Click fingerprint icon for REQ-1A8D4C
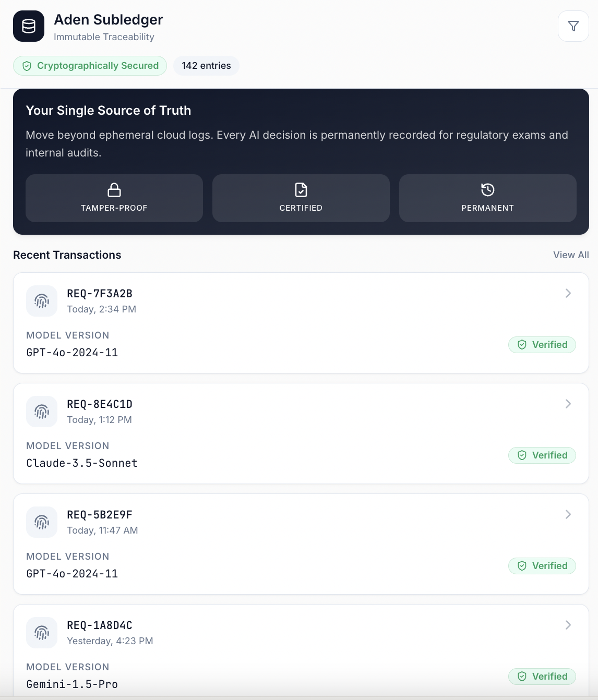Screen dimensions: 598x700 pyautogui.click(x=42, y=633)
